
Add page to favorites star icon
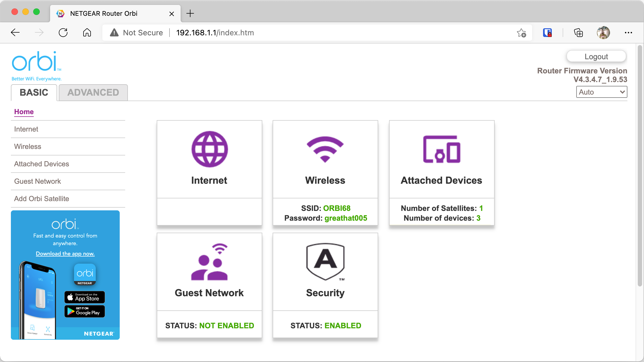pyautogui.click(x=521, y=33)
